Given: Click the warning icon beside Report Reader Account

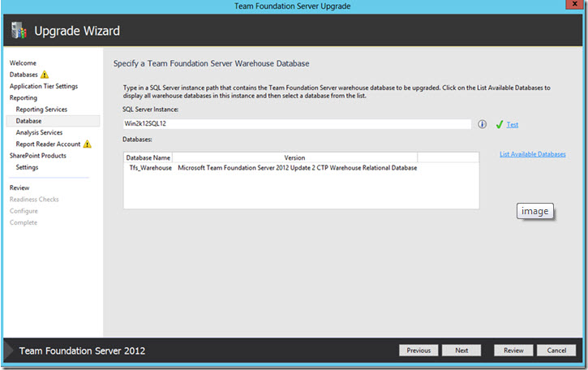Looking at the screenshot, I should (x=87, y=144).
